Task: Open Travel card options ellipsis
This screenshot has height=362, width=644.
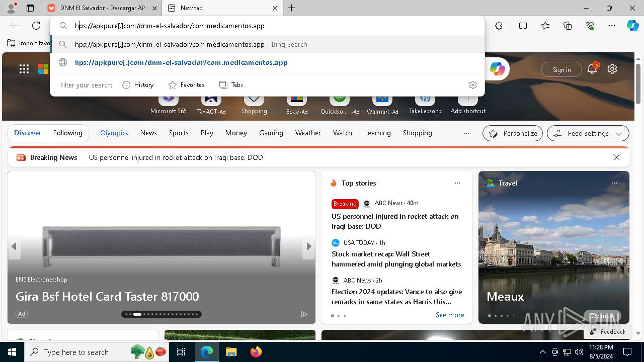Action: point(614,183)
